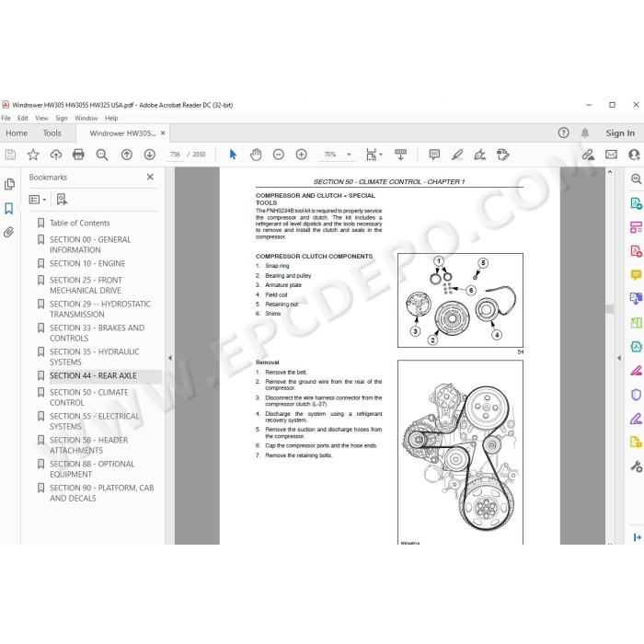Viewport: 644px width, 644px height.
Task: Jump to SECTION 50 - CLIMATE CONTROL
Action: 88,397
